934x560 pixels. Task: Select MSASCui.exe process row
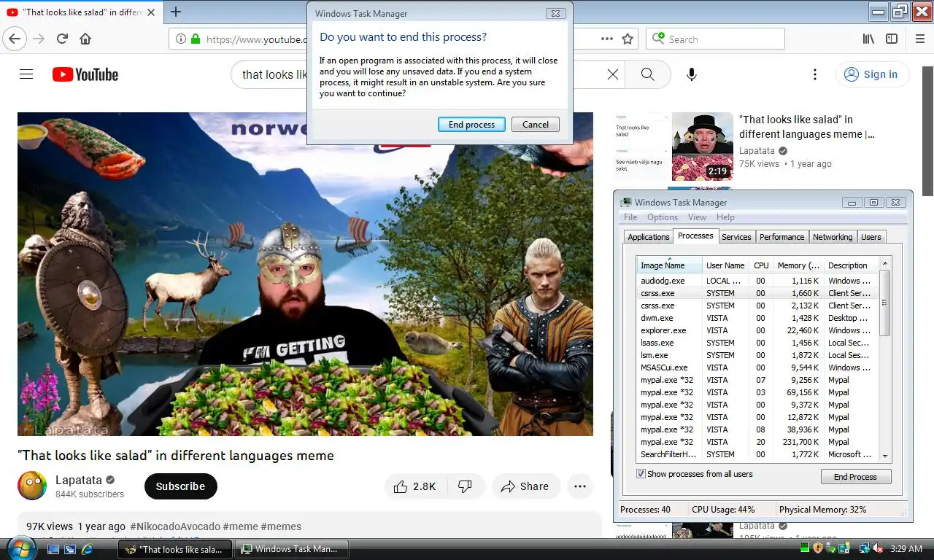point(757,367)
